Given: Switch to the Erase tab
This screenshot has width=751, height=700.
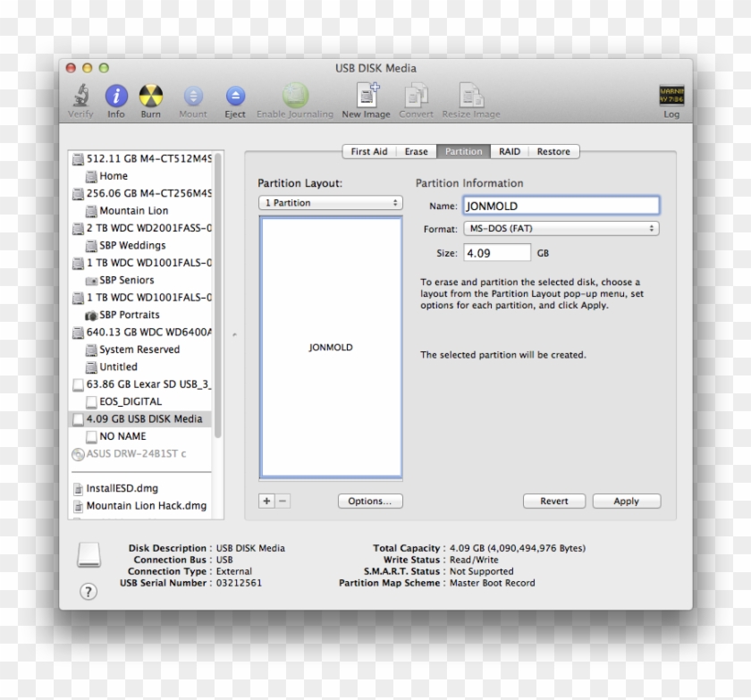Looking at the screenshot, I should click(x=416, y=151).
